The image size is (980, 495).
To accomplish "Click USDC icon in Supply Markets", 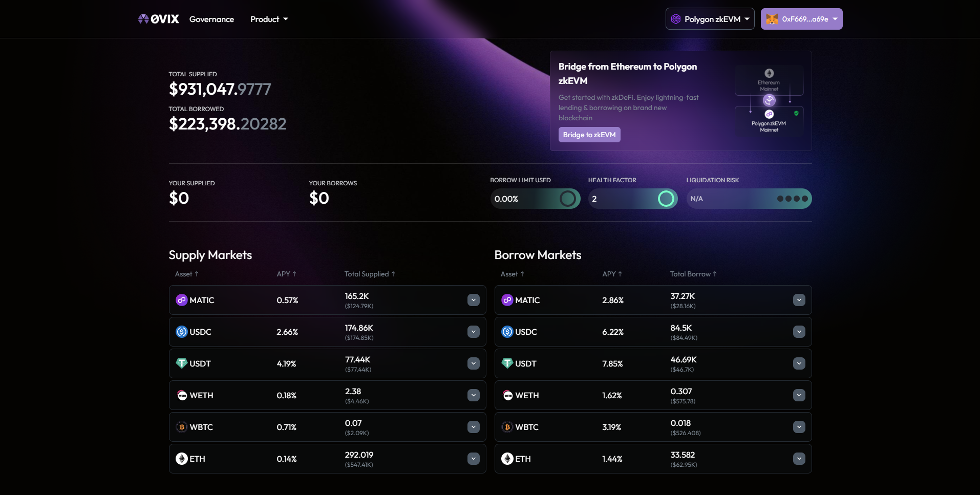I will (x=182, y=332).
